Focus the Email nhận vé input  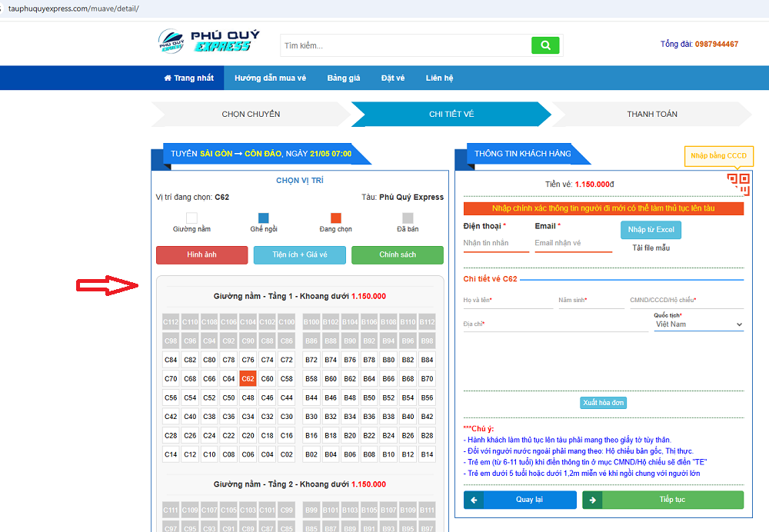coord(574,243)
